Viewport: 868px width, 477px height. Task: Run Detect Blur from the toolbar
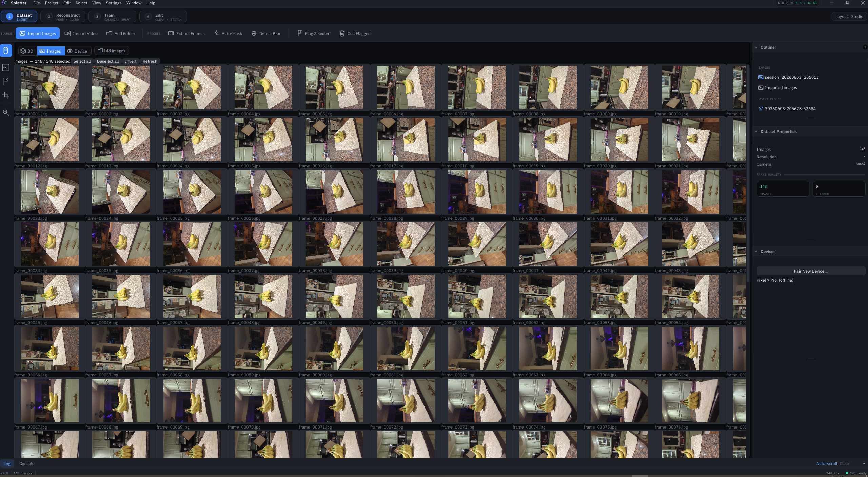point(266,33)
